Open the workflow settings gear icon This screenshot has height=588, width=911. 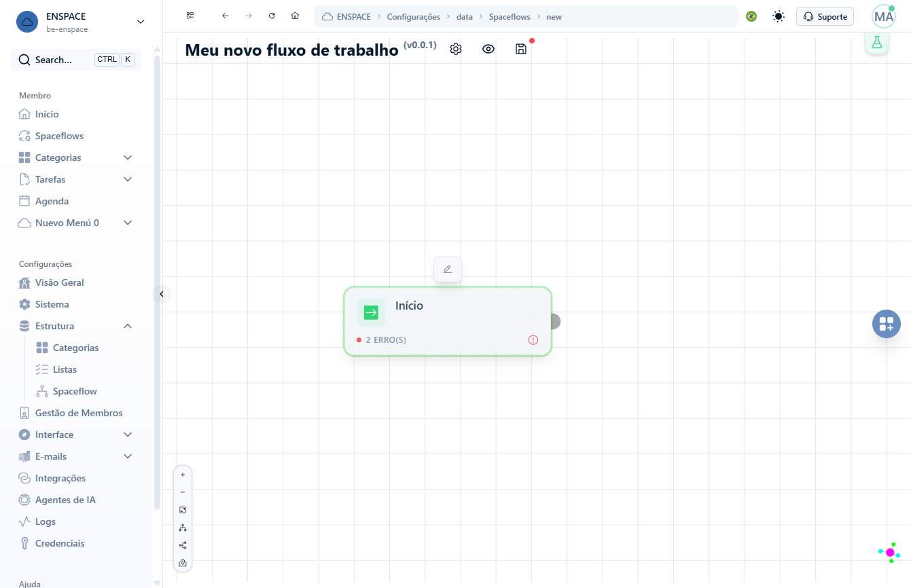coord(456,49)
